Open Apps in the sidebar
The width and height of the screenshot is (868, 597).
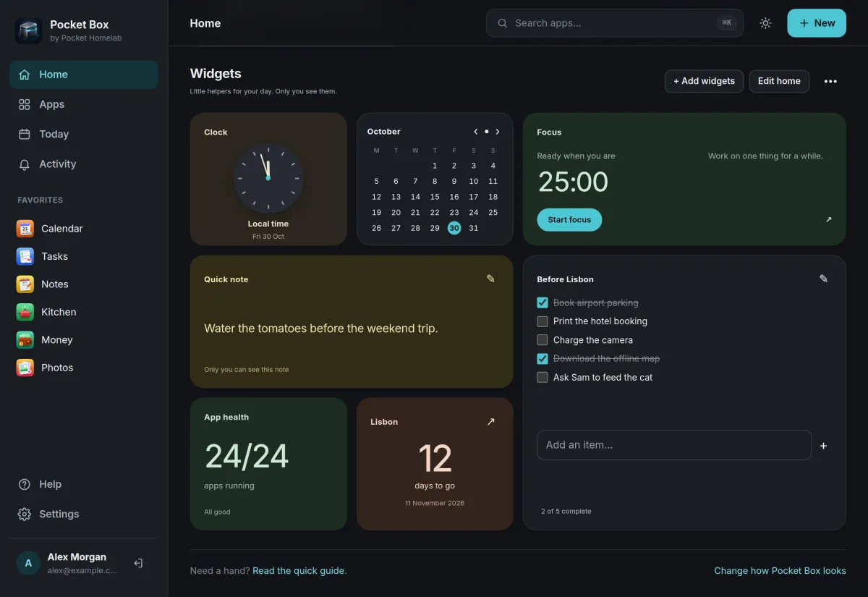(84, 104)
